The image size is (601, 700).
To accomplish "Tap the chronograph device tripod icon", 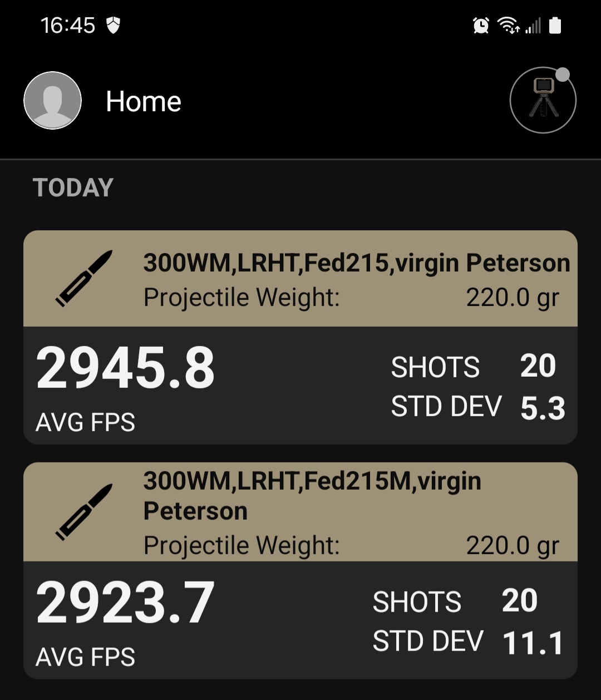I will coord(543,100).
